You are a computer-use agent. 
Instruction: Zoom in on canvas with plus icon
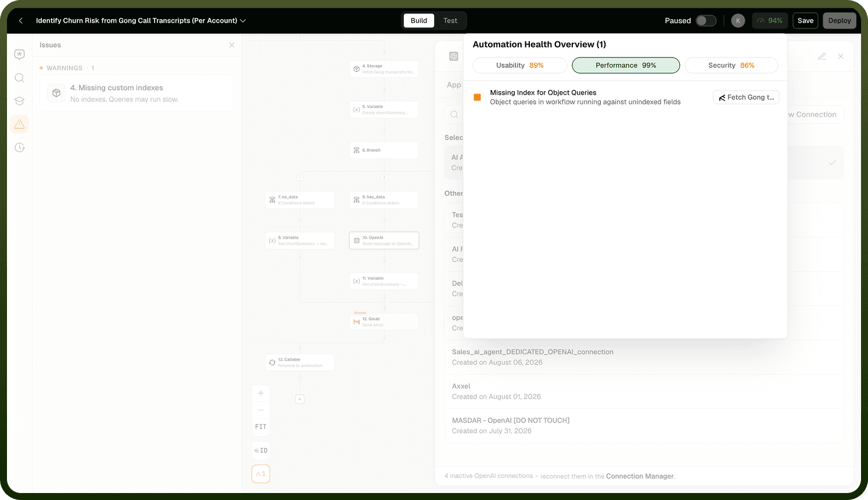261,393
